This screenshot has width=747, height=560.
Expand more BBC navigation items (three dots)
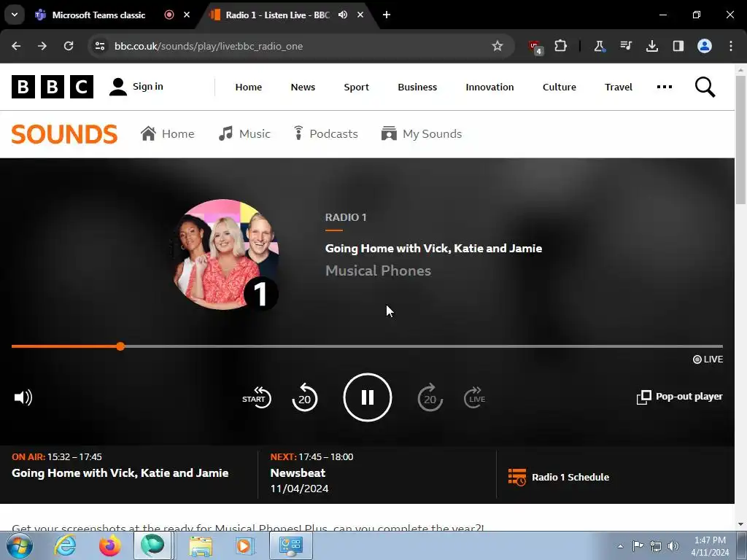click(664, 87)
